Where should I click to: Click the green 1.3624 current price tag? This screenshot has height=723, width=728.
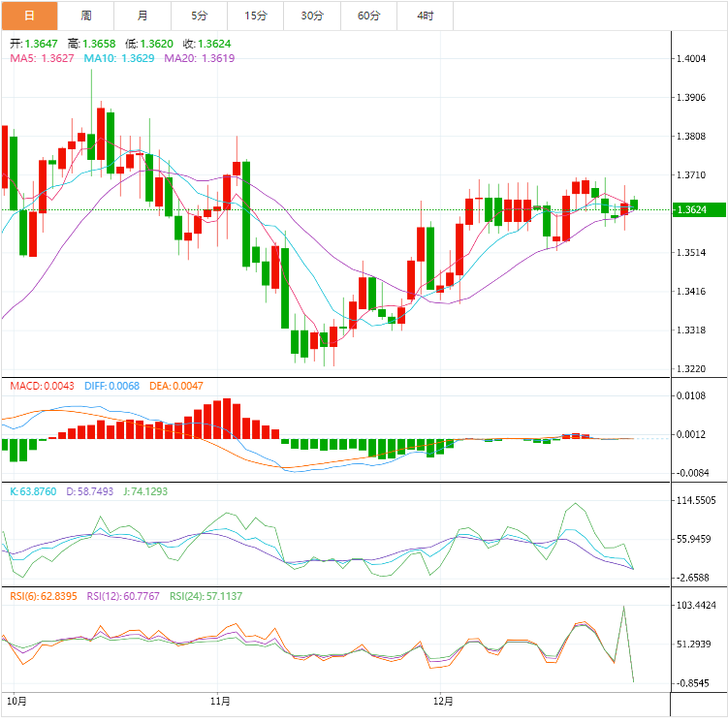[x=700, y=209]
